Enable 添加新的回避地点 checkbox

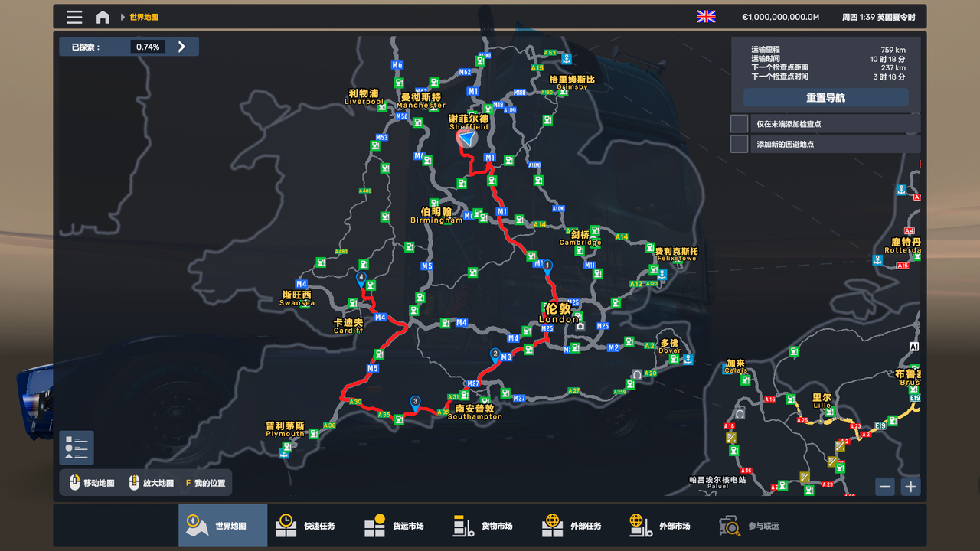point(739,144)
